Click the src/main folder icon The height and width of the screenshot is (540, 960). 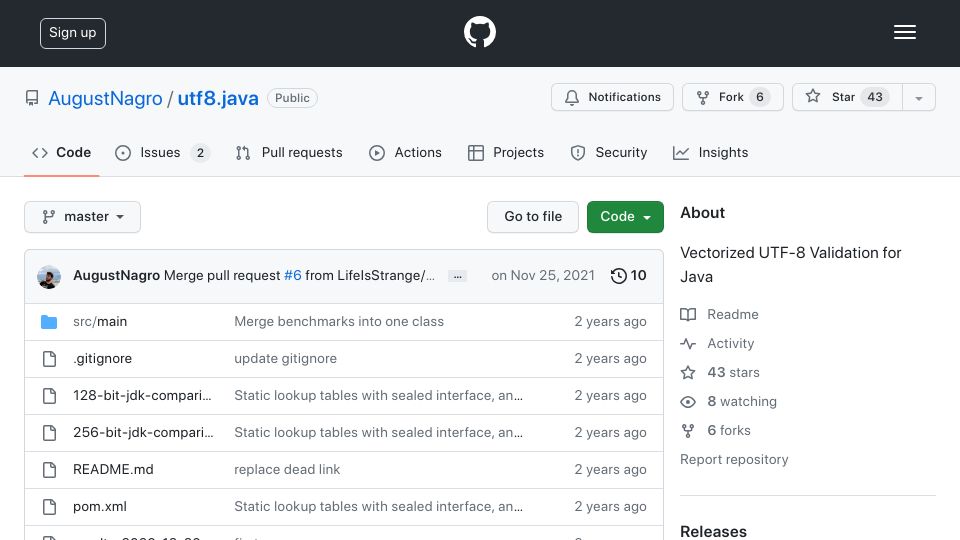pos(49,321)
